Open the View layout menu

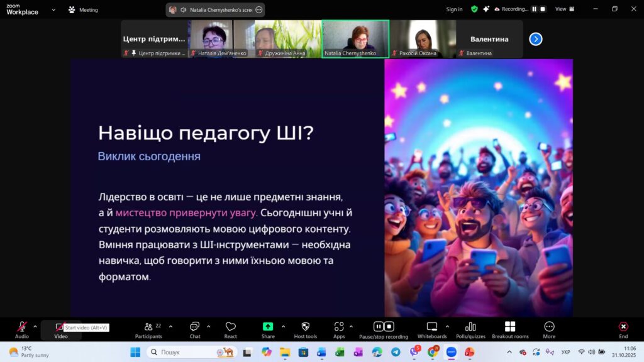point(565,9)
